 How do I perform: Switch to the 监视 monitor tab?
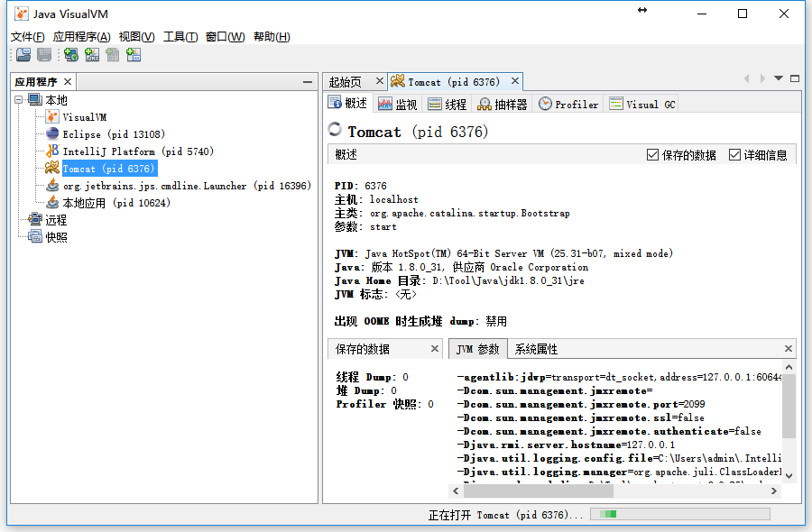click(x=397, y=104)
